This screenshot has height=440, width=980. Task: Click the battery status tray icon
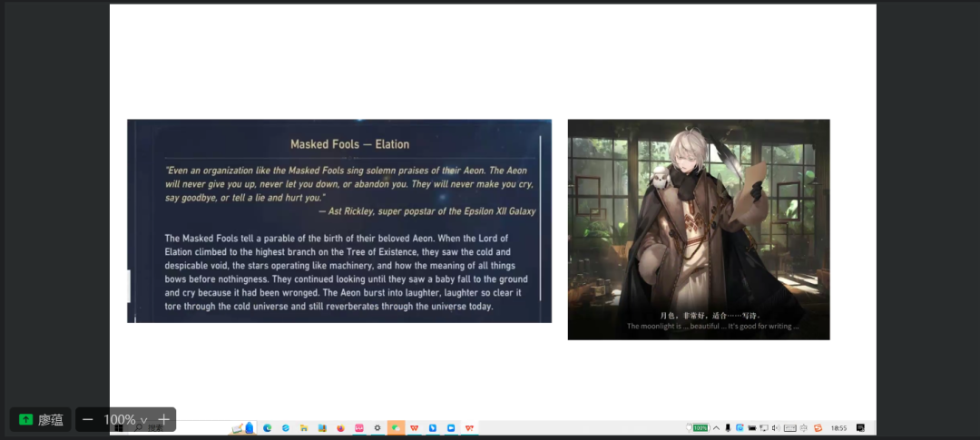point(752,428)
